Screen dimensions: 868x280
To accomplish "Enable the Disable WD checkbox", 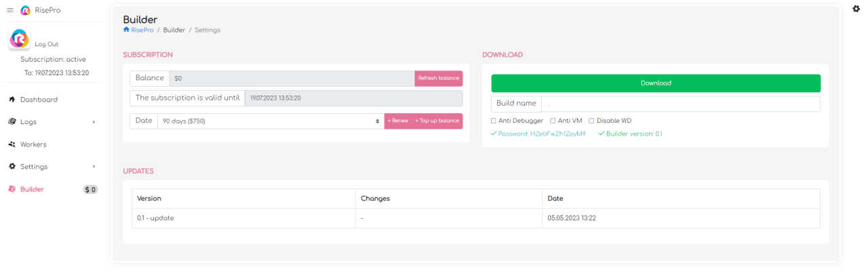I will (591, 121).
